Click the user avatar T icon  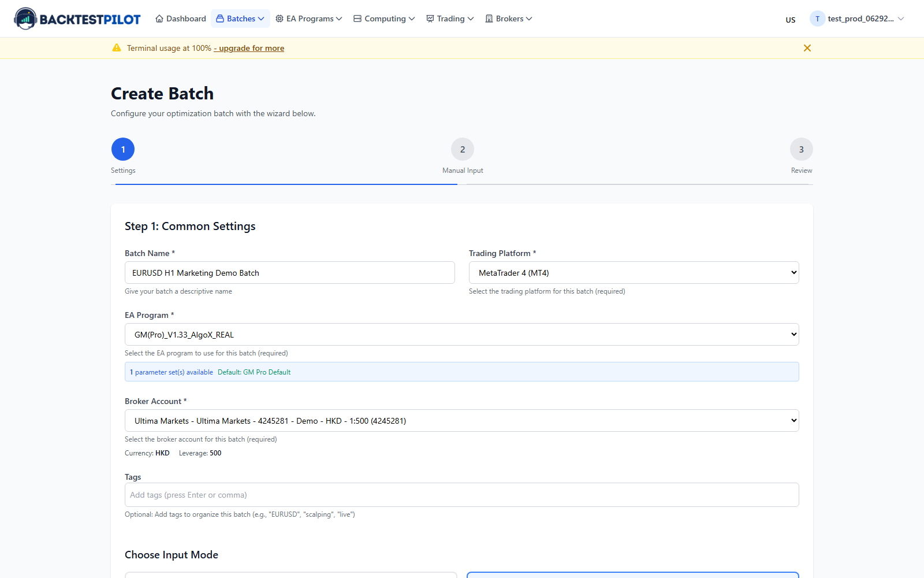(x=817, y=18)
